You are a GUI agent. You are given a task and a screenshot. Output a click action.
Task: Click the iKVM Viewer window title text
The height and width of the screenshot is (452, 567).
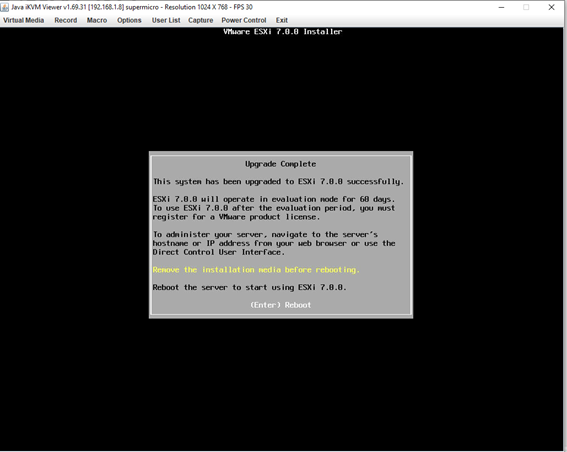(x=132, y=7)
